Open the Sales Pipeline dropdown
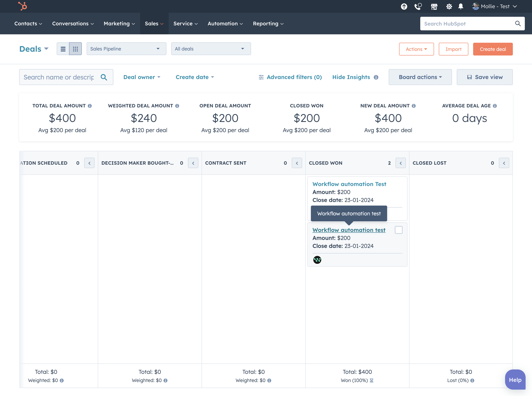Image resolution: width=532 pixels, height=396 pixels. click(127, 49)
